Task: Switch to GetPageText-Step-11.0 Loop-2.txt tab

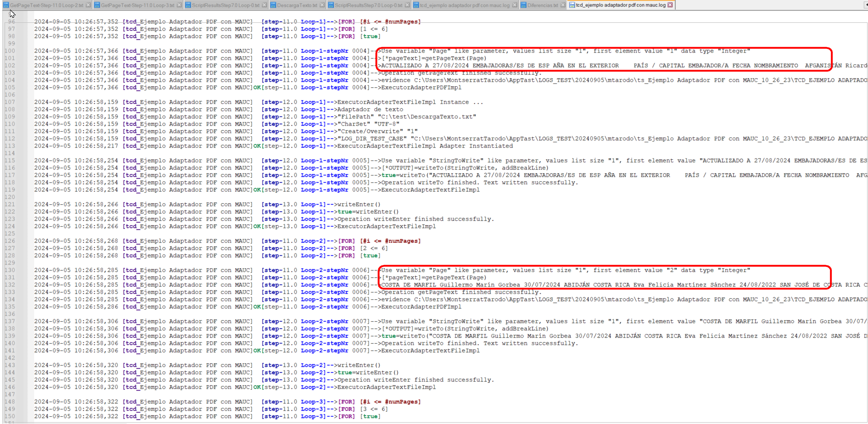Action: (47, 5)
